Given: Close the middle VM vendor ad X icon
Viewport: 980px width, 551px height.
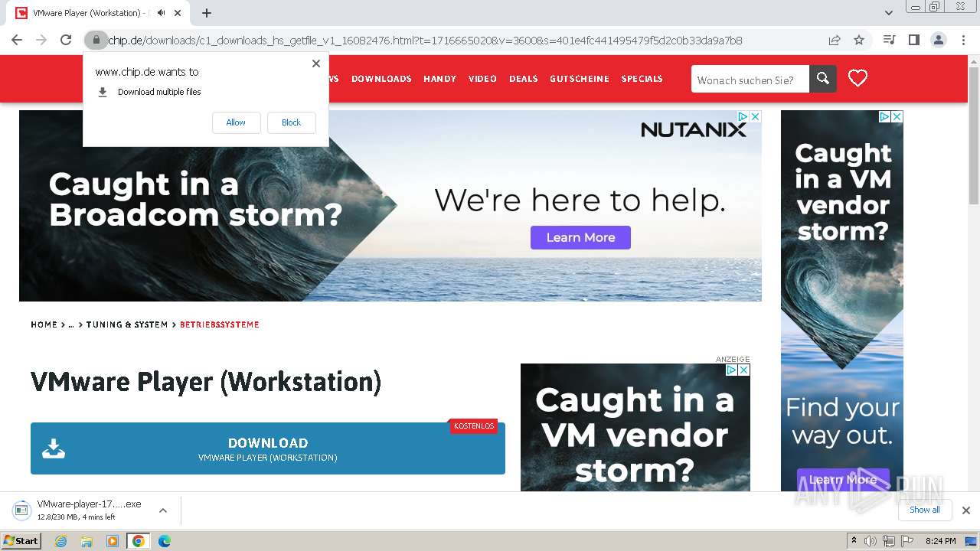Looking at the screenshot, I should click(743, 370).
